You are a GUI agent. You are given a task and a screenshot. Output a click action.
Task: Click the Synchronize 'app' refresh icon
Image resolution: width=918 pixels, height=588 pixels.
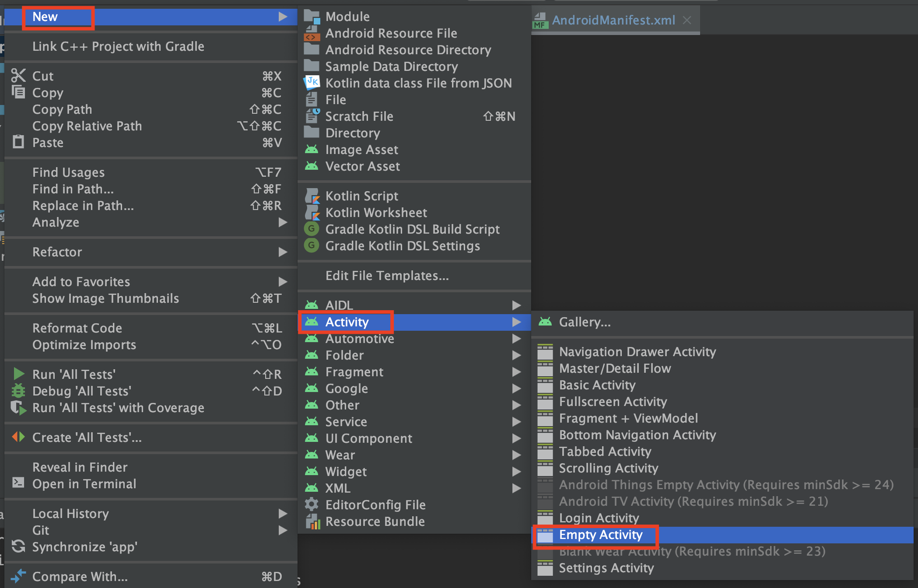[x=18, y=546]
